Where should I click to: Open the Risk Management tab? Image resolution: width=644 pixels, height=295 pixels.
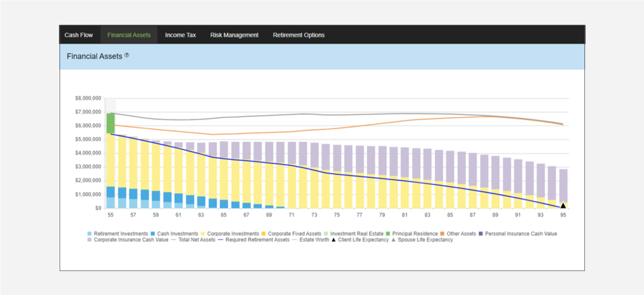tap(235, 35)
